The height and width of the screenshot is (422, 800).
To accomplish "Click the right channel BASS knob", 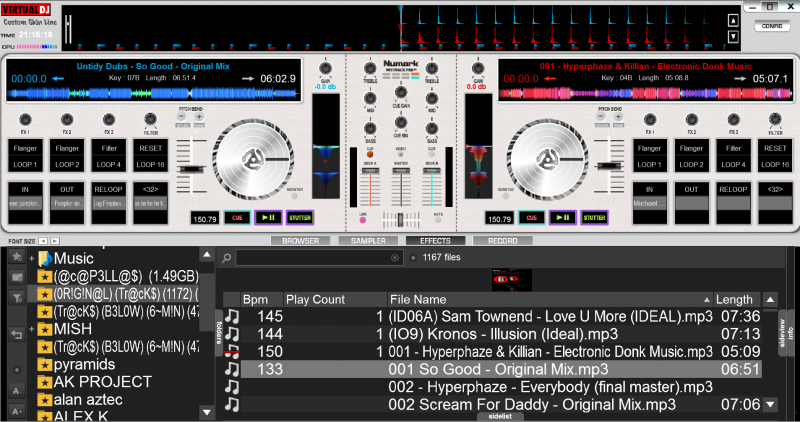I will [x=432, y=129].
